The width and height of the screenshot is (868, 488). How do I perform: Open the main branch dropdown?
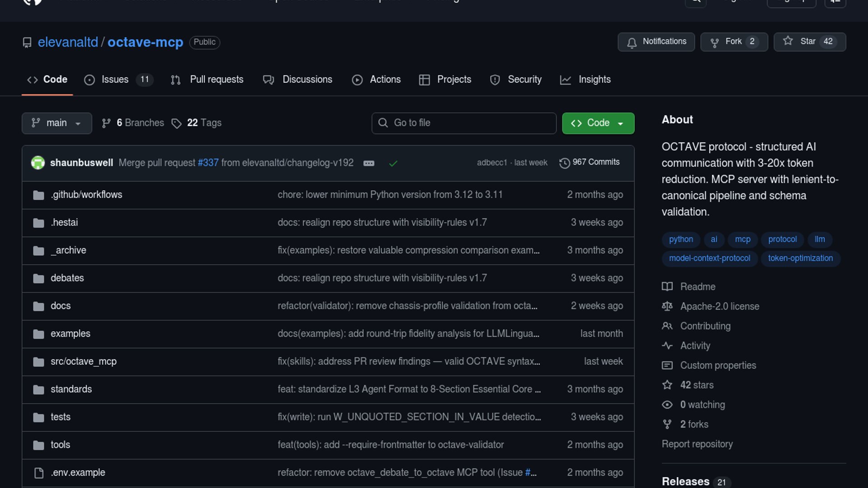point(57,123)
